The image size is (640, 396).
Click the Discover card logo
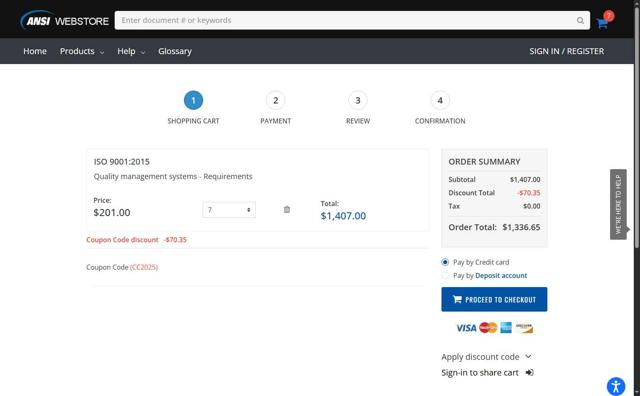(524, 328)
